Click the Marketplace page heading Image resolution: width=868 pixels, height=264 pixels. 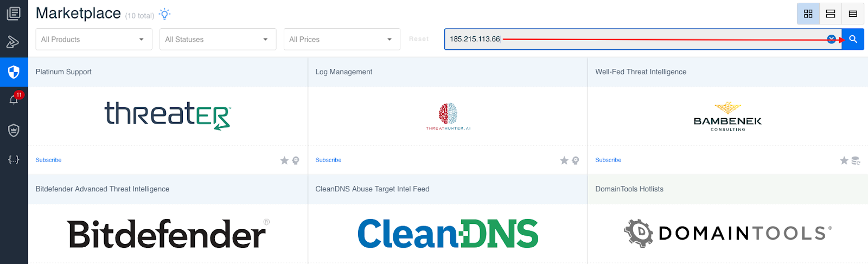78,14
